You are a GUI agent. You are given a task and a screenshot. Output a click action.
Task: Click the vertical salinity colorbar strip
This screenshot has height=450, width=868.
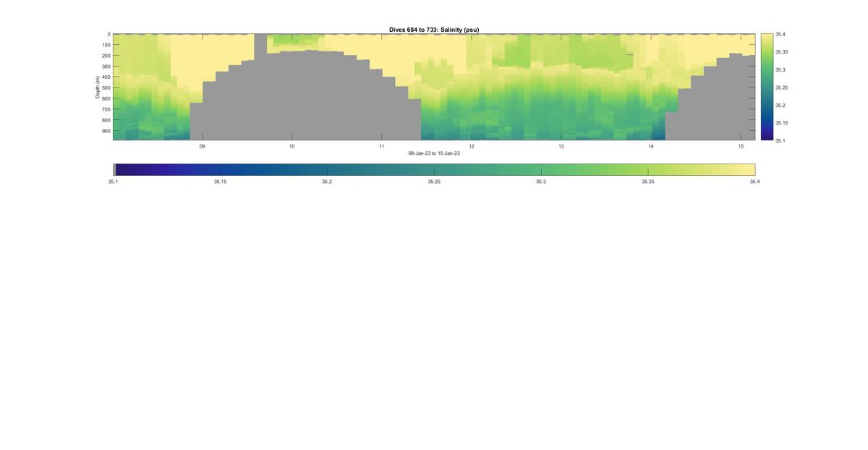coord(767,87)
